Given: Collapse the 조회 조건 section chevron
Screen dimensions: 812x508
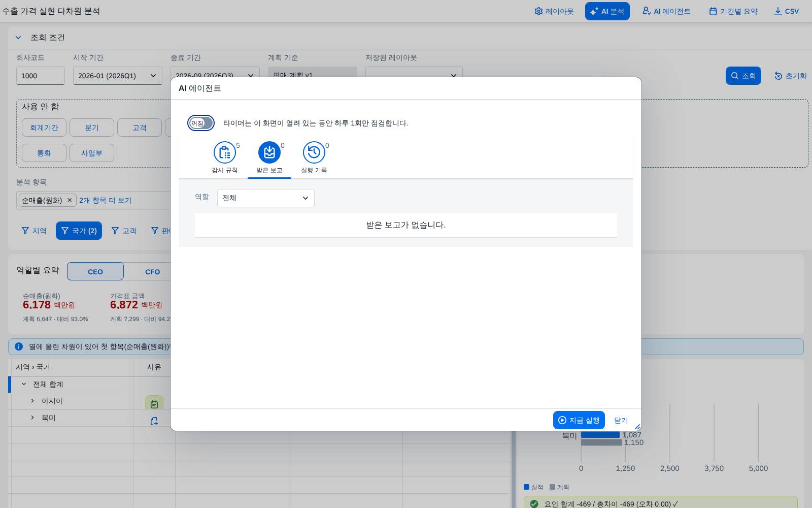Looking at the screenshot, I should click(x=18, y=38).
